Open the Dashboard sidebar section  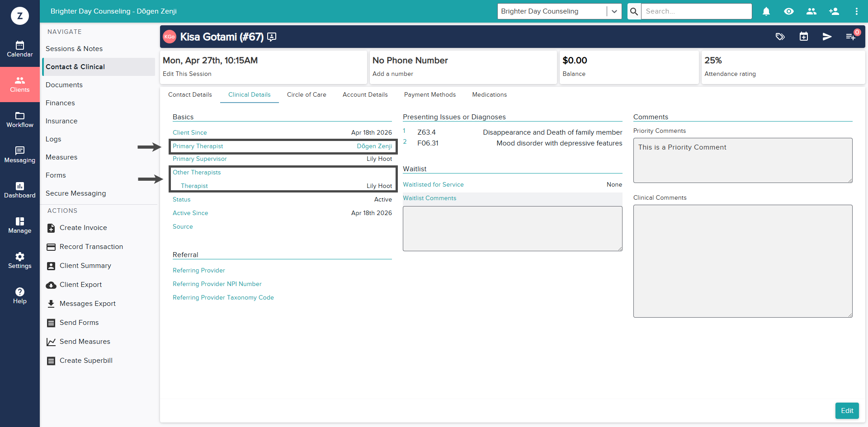pos(20,190)
